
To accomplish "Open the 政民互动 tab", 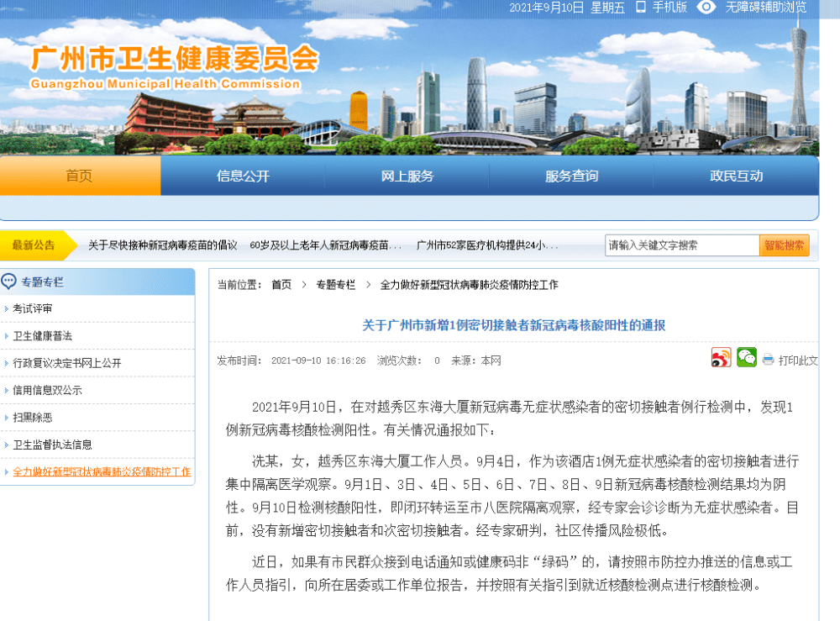I will tap(736, 176).
